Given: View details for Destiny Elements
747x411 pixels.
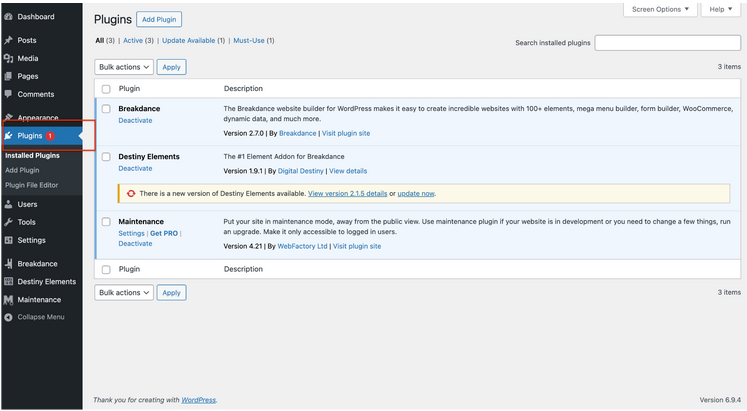Looking at the screenshot, I should point(348,171).
